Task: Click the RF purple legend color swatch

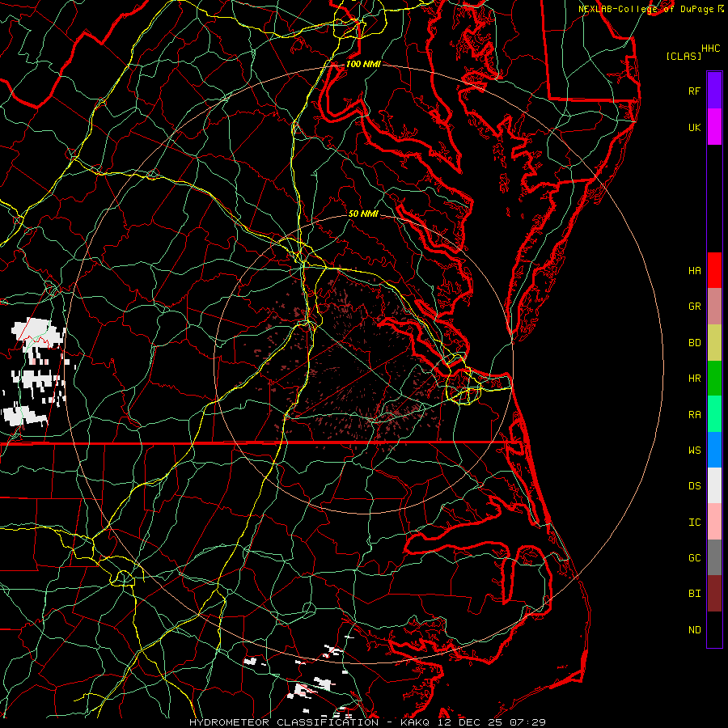Action: (714, 91)
